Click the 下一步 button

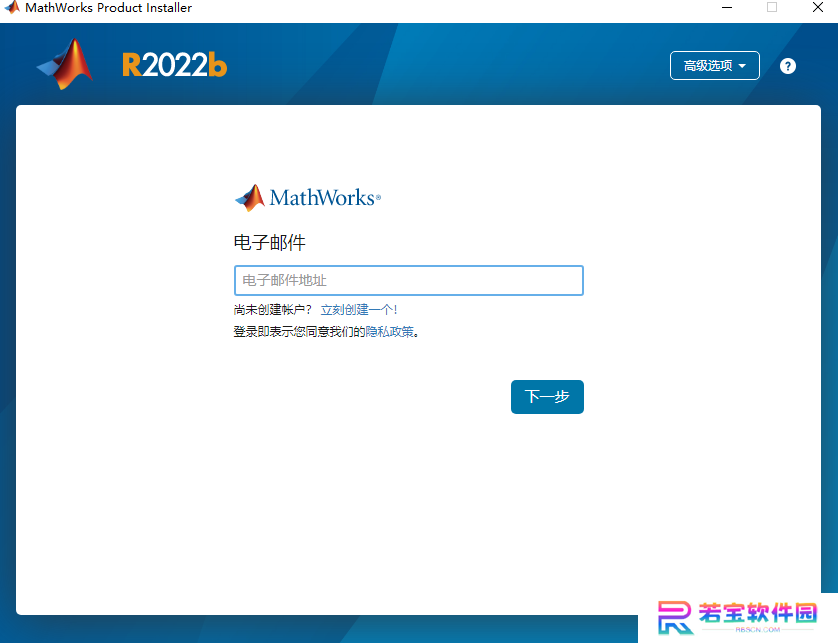(547, 397)
